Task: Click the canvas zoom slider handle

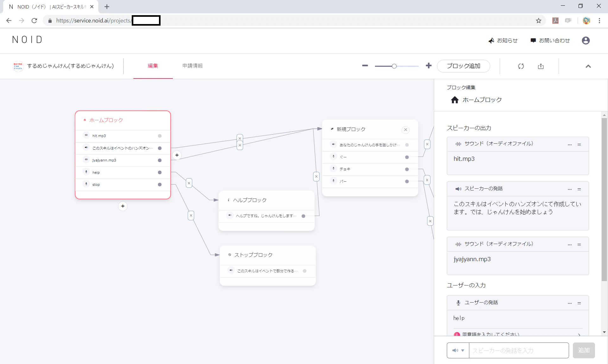Action: click(394, 66)
